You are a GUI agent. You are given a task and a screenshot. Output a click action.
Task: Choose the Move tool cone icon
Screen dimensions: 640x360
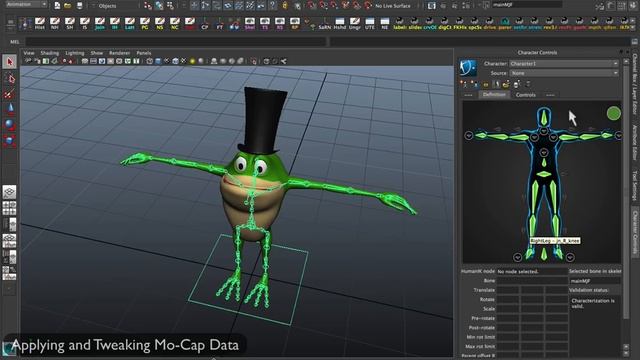(x=9, y=109)
